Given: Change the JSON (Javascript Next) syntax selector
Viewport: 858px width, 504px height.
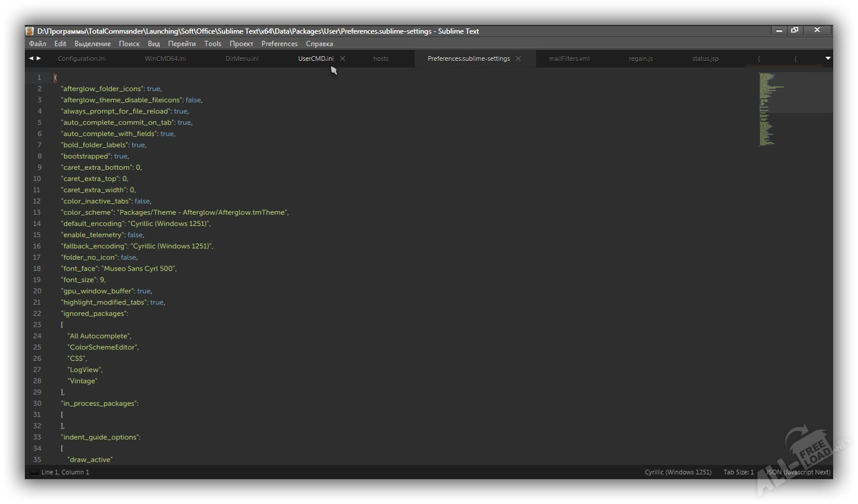Looking at the screenshot, I should pyautogui.click(x=798, y=472).
